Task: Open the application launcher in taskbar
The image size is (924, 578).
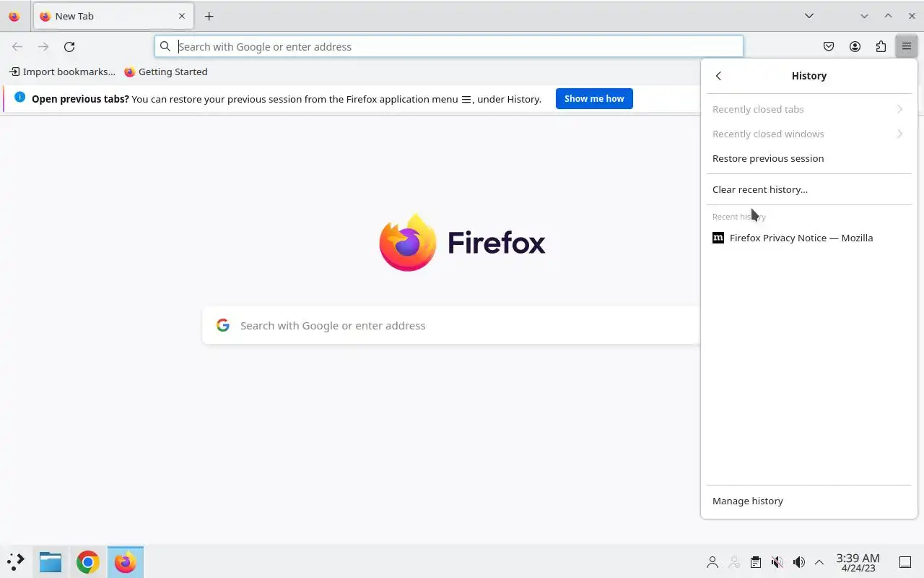Action: click(15, 561)
